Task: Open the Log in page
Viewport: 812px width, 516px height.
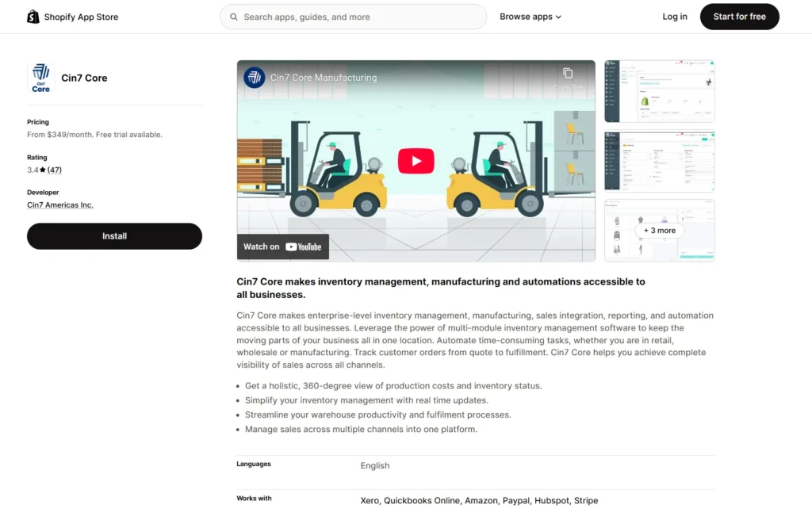Action: click(x=675, y=17)
